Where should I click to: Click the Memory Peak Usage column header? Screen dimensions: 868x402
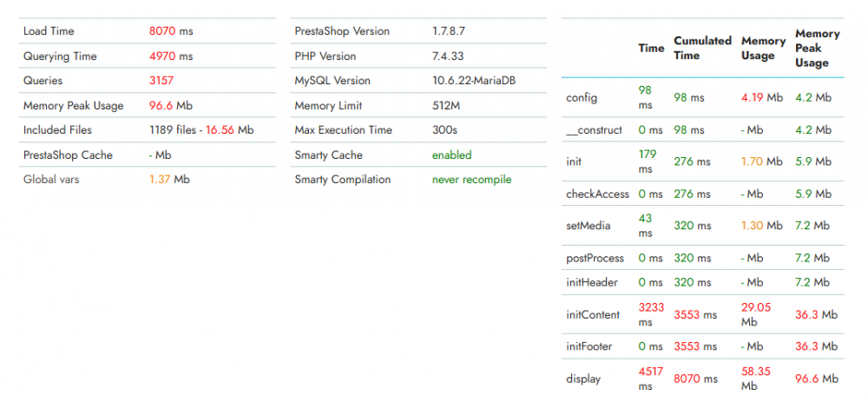click(817, 48)
